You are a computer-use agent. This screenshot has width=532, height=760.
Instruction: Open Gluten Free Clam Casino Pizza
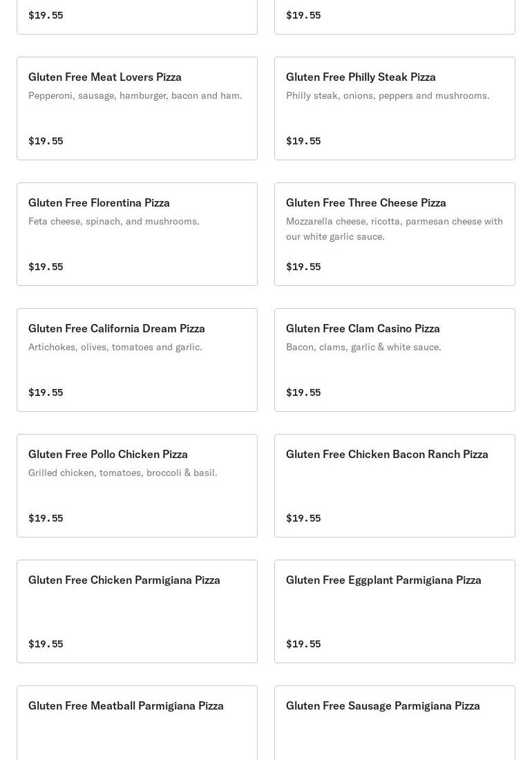click(395, 360)
